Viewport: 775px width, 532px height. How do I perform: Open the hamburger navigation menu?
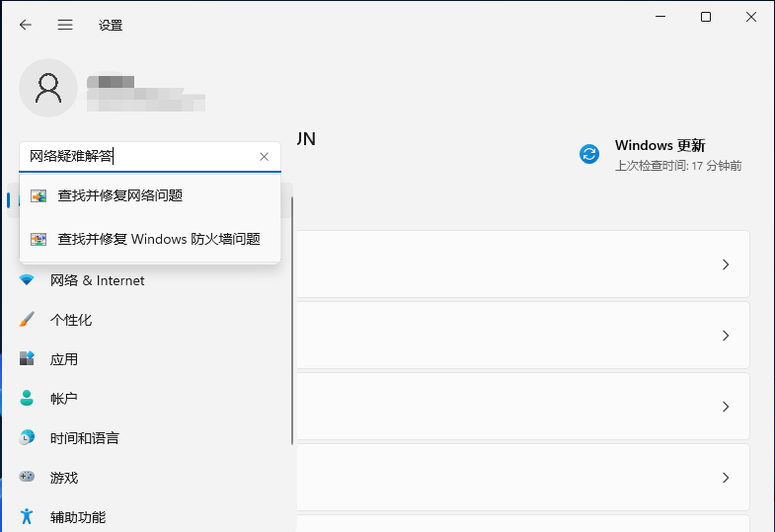(x=65, y=25)
